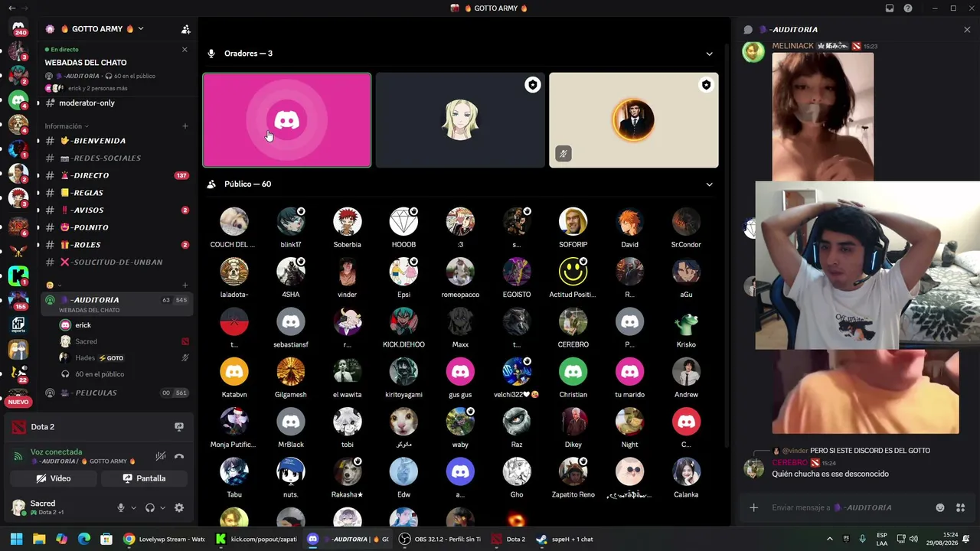The image size is (980, 551).
Task: Open the POLNITO channel
Action: tap(116, 227)
